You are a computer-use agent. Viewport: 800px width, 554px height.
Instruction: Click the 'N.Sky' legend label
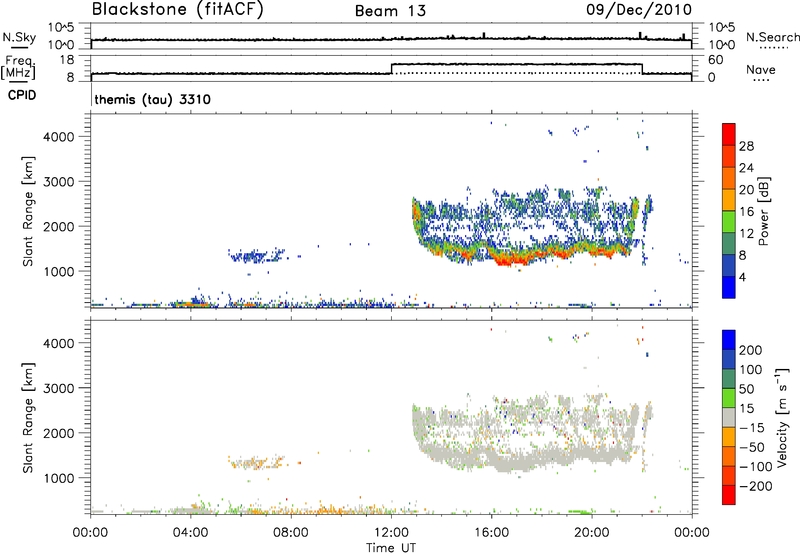(x=19, y=37)
